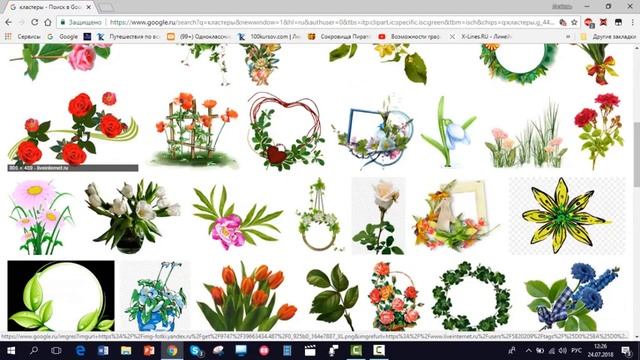This screenshot has width=640, height=360.
Task: Open the 100kursov.com bookmark
Action: point(270,37)
